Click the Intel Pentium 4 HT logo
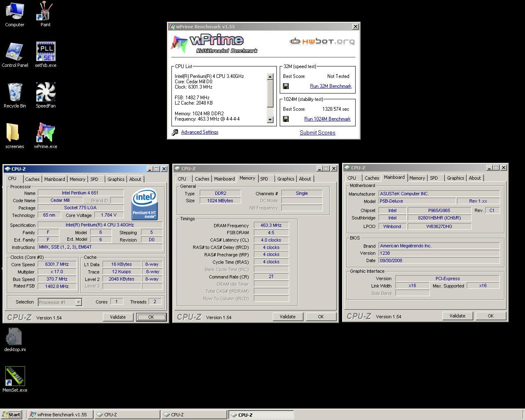Screen dimensions: 525x420 [x=144, y=204]
